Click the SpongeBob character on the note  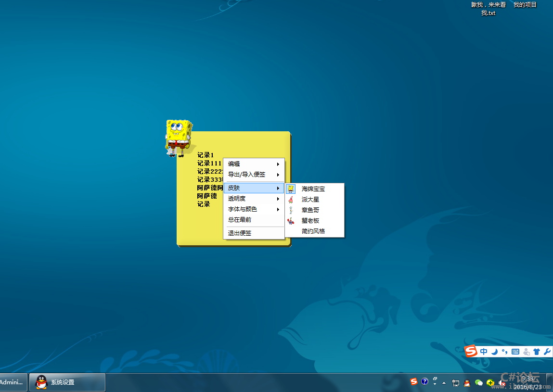click(179, 138)
